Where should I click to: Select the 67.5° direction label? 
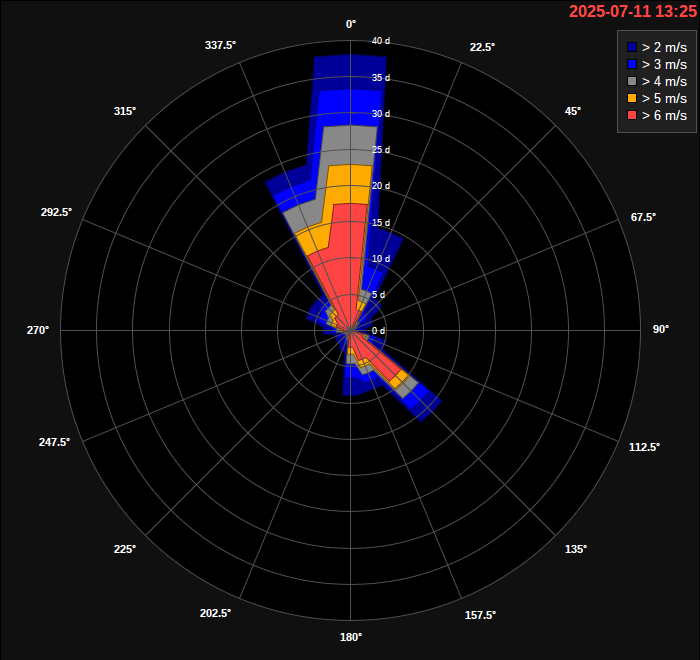point(643,217)
